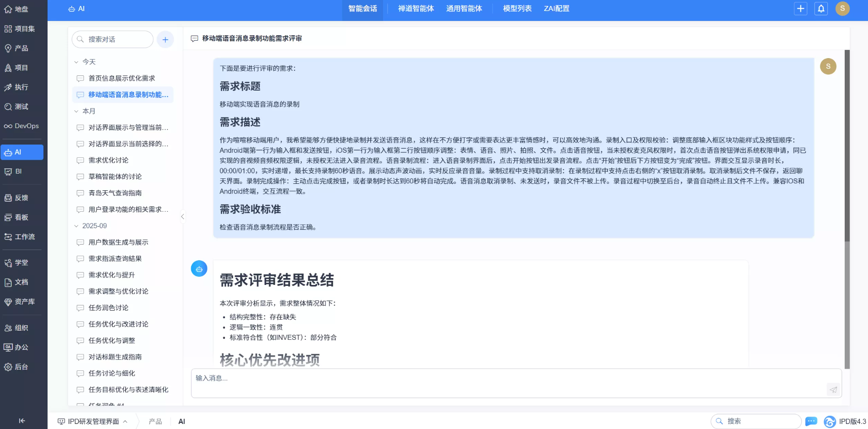Start a new conversation with the plus icon
Viewport: 868px width, 429px height.
[x=165, y=39]
